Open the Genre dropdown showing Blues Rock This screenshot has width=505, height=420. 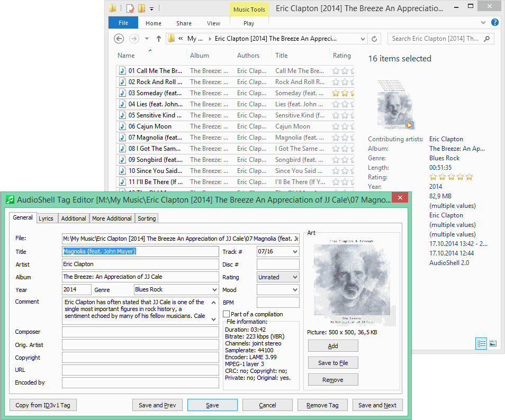pyautogui.click(x=214, y=289)
